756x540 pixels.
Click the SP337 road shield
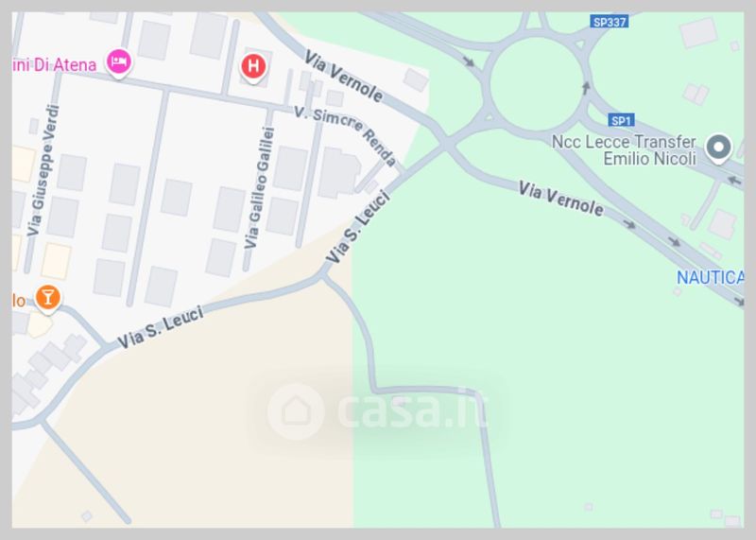pos(610,22)
